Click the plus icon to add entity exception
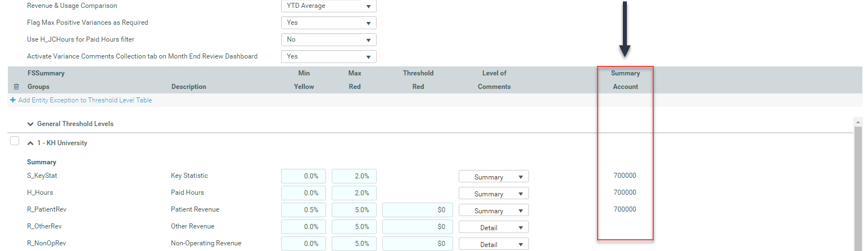 coord(13,100)
